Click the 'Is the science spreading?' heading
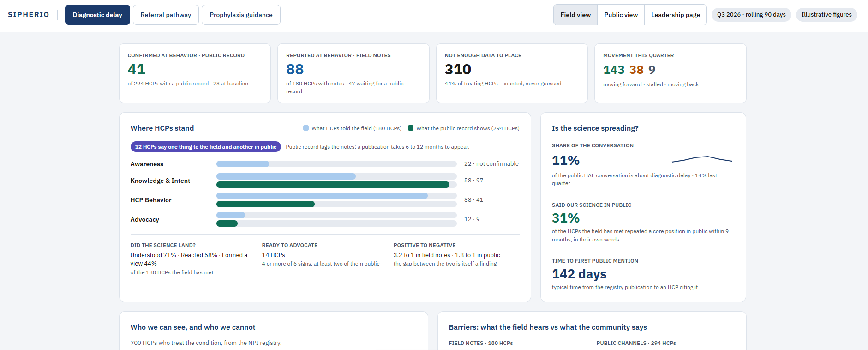 [595, 128]
